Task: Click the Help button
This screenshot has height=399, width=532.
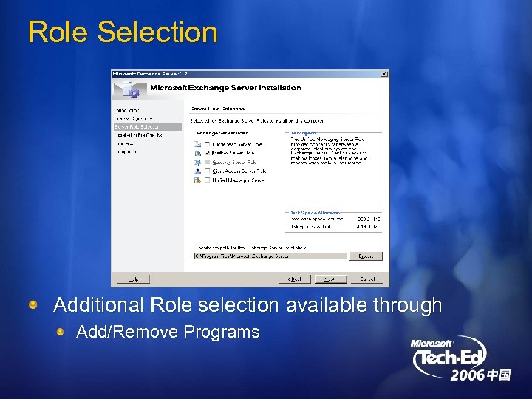Action: (x=133, y=279)
